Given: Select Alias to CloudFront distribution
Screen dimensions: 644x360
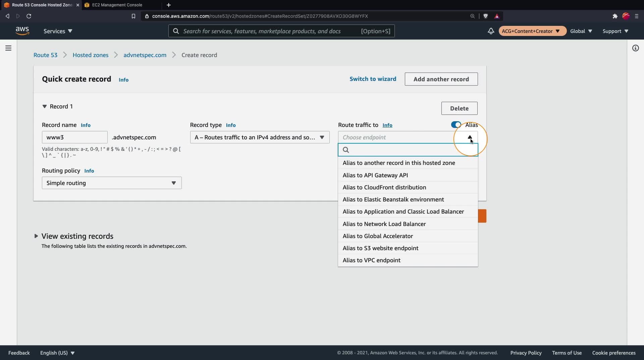Looking at the screenshot, I should tap(408, 187).
